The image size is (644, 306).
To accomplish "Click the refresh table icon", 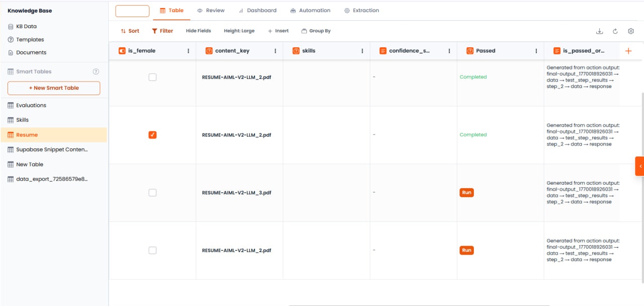I will coord(615,31).
